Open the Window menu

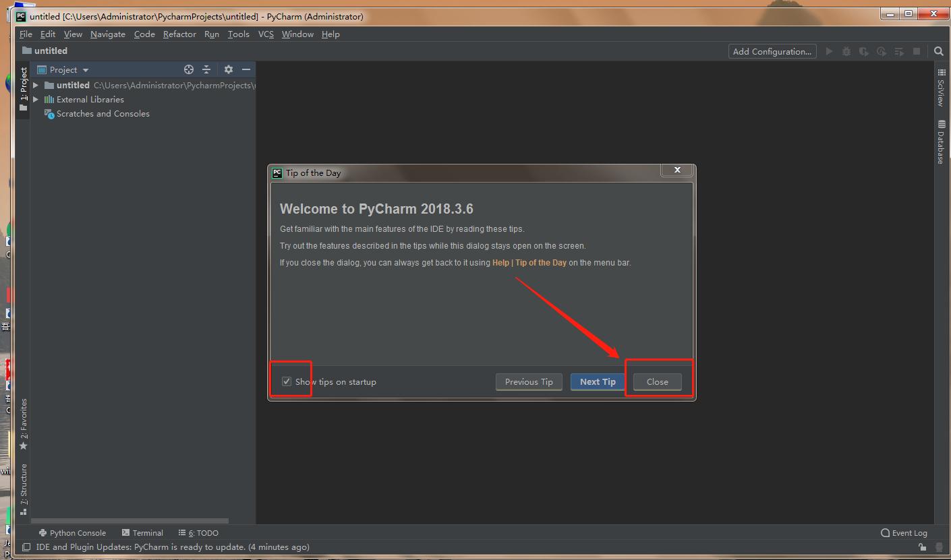tap(297, 34)
